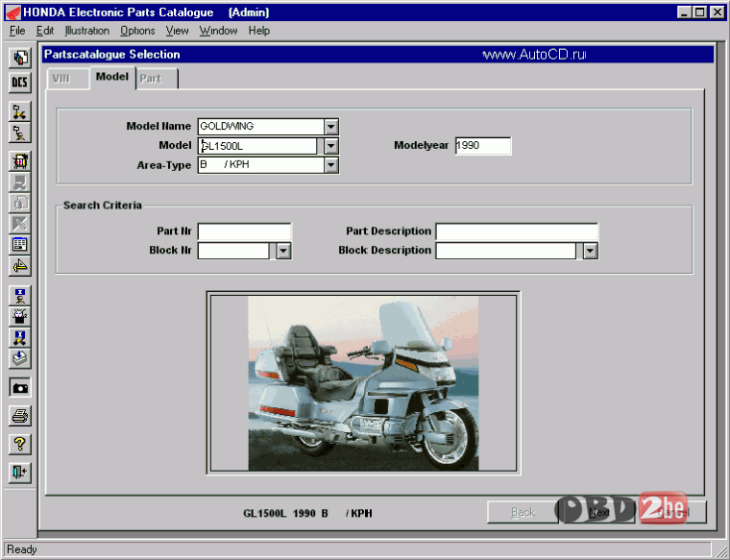Select the Model tab
The width and height of the screenshot is (730, 560).
click(x=112, y=77)
